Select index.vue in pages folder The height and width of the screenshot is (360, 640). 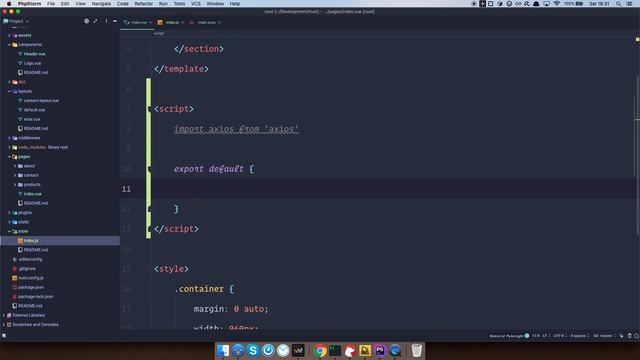[33, 194]
